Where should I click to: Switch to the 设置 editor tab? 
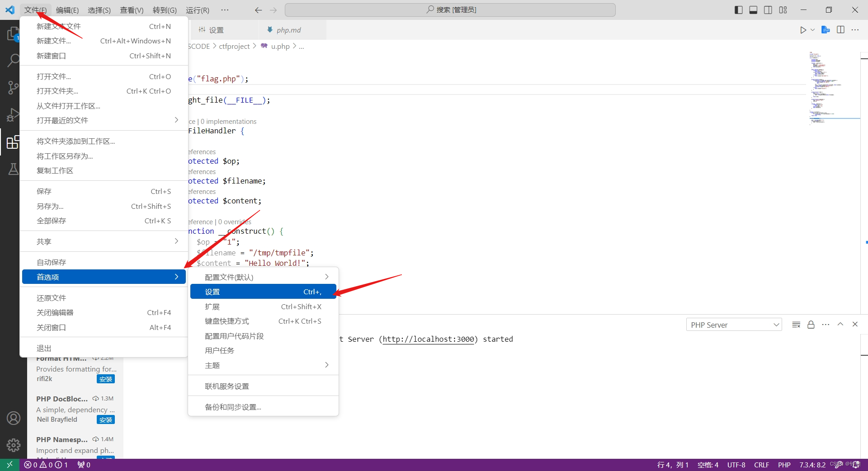tap(224, 30)
